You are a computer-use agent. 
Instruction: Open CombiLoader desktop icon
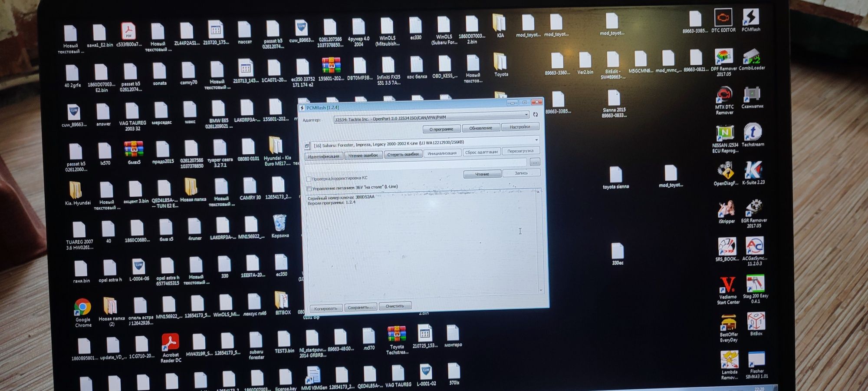(752, 60)
